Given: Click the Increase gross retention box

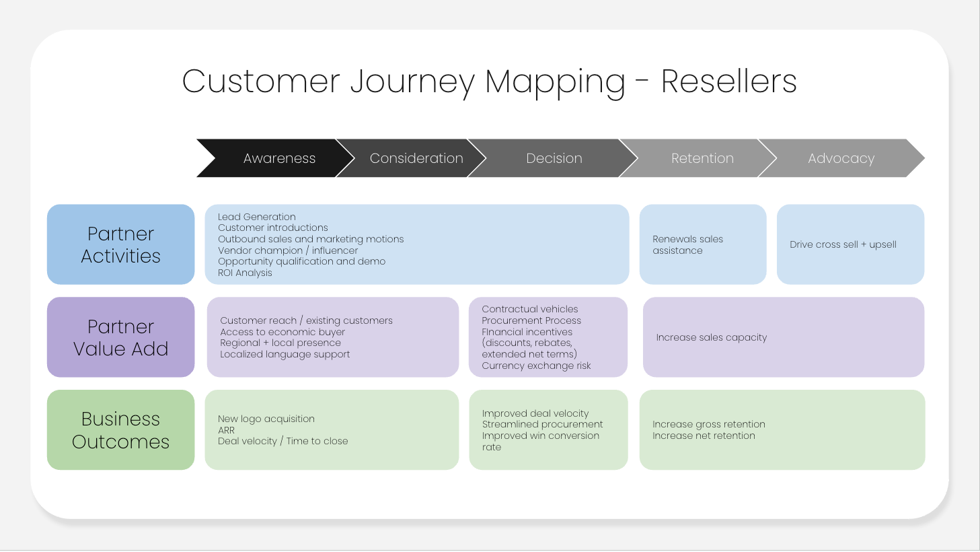Looking at the screenshot, I should [x=782, y=429].
